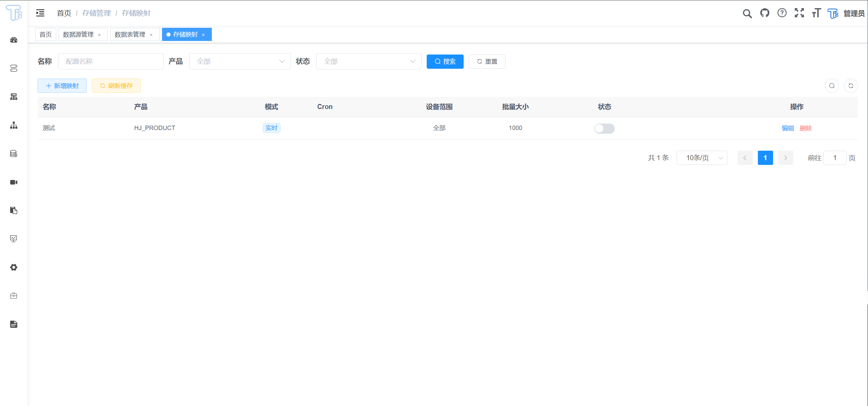Open the video camera sidebar icon
This screenshot has height=406, width=868.
click(x=14, y=182)
